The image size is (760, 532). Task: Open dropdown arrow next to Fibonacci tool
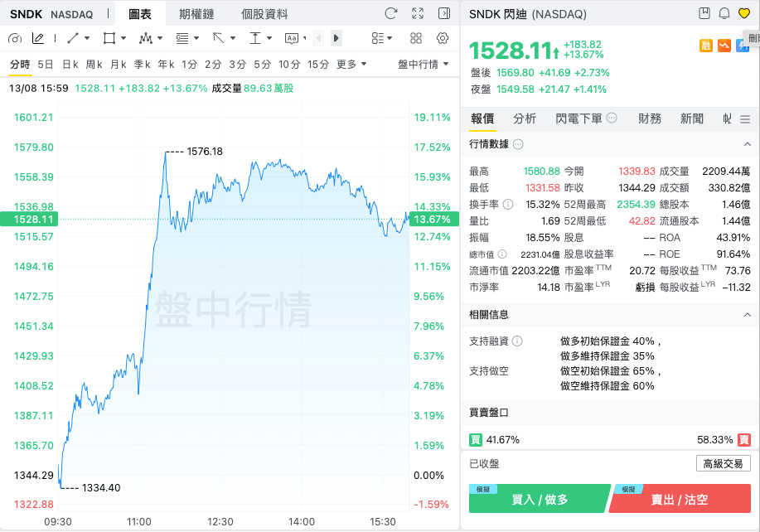point(196,38)
